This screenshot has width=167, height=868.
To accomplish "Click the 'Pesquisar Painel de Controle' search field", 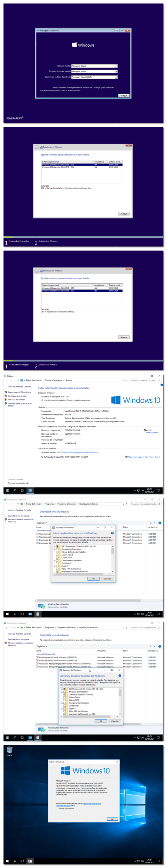I will [x=145, y=380].
